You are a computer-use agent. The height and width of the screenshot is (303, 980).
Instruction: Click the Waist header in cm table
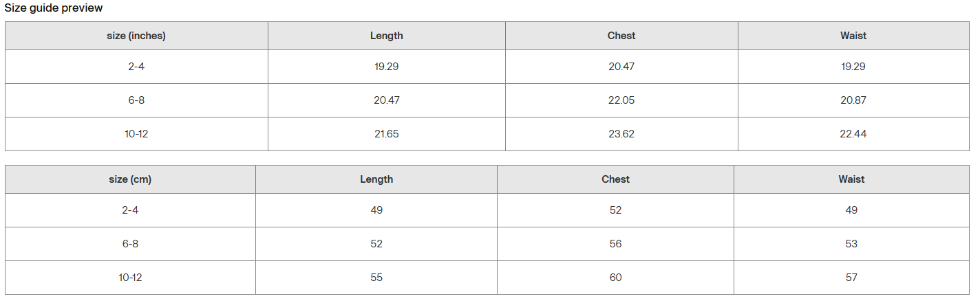click(851, 179)
